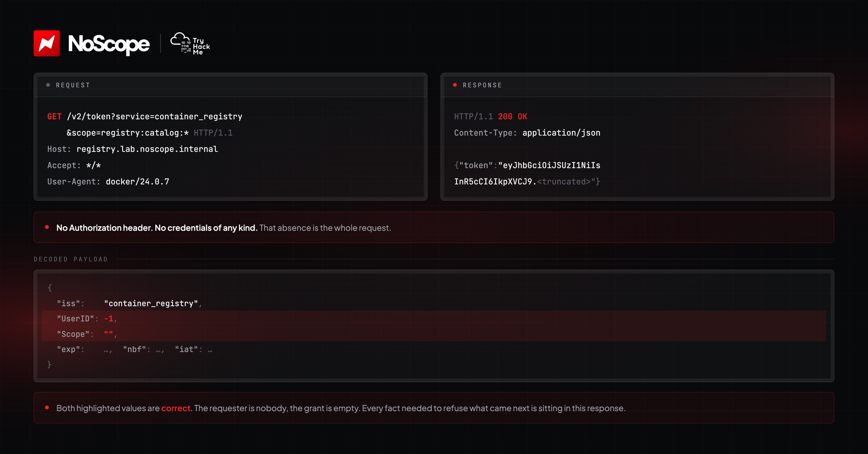Image resolution: width=868 pixels, height=454 pixels.
Task: Click the &scope=registry:catalog:* query parameter
Action: click(x=128, y=133)
